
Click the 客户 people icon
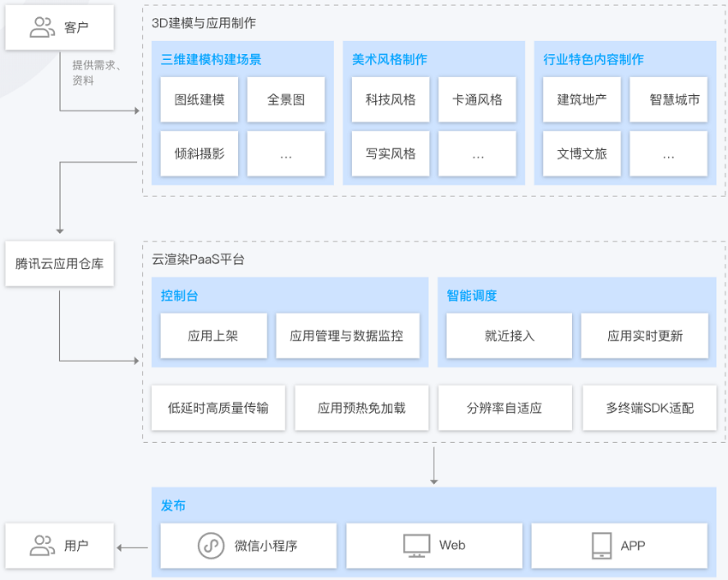pos(42,27)
